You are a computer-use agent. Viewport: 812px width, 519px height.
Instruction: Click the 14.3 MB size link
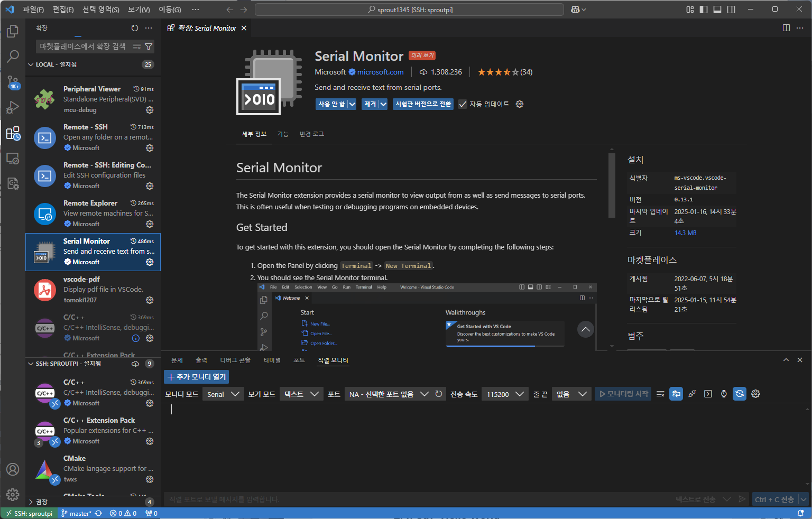[x=685, y=233]
